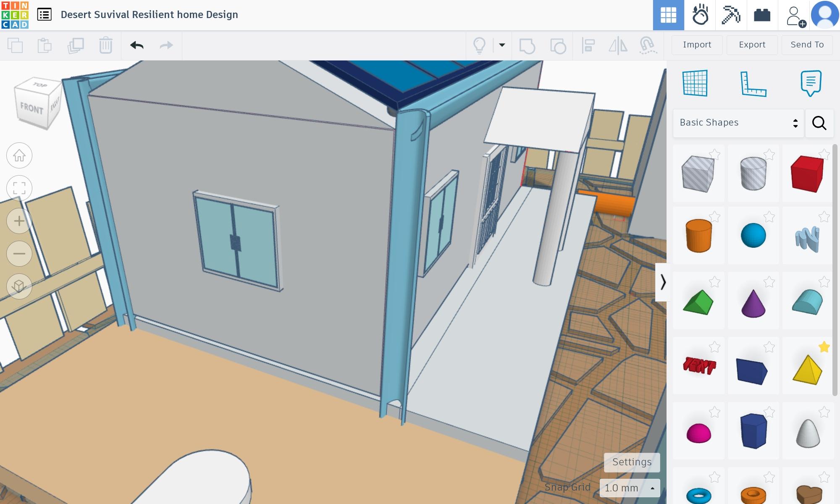840x504 pixels.
Task: Click the Align objects tool icon
Action: tap(588, 45)
